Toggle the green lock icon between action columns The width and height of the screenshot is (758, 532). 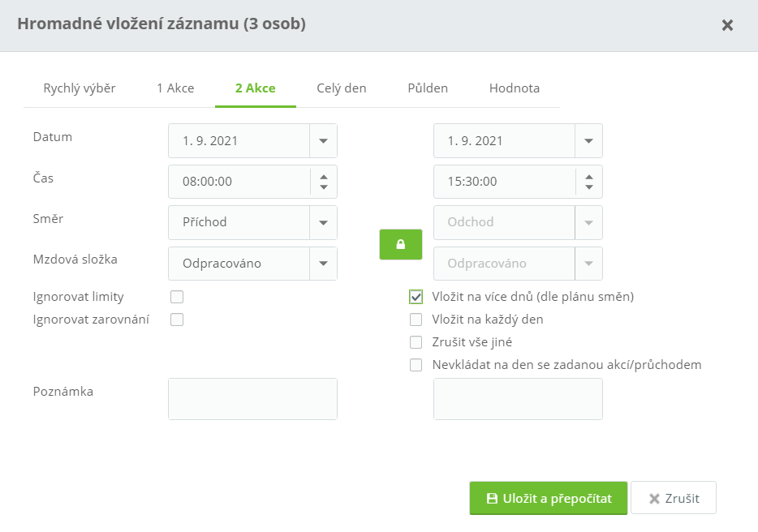click(400, 243)
